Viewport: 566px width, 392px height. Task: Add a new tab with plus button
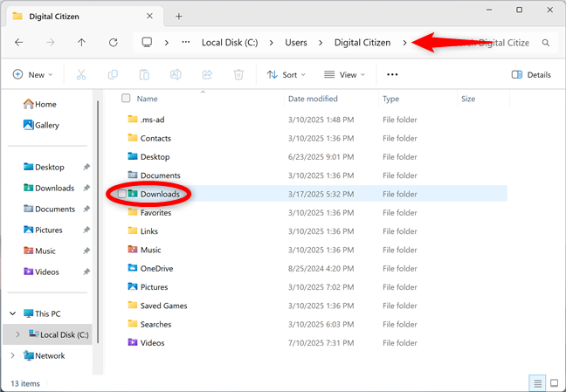179,17
